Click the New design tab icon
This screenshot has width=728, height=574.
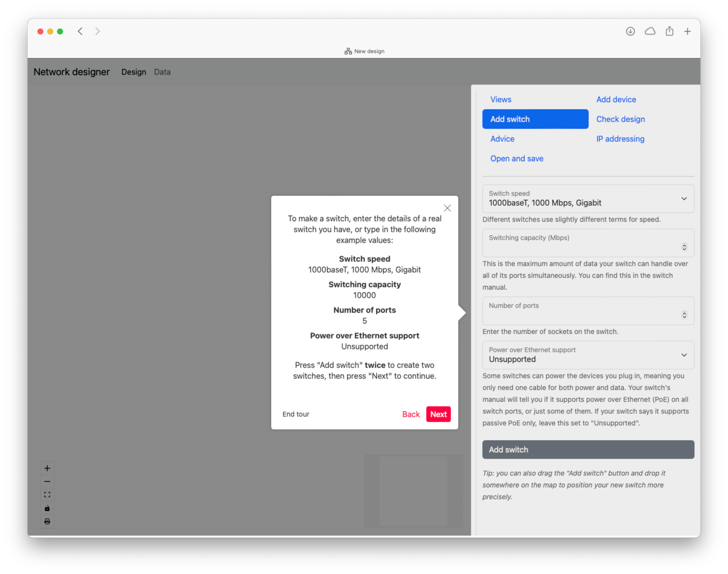pyautogui.click(x=348, y=51)
